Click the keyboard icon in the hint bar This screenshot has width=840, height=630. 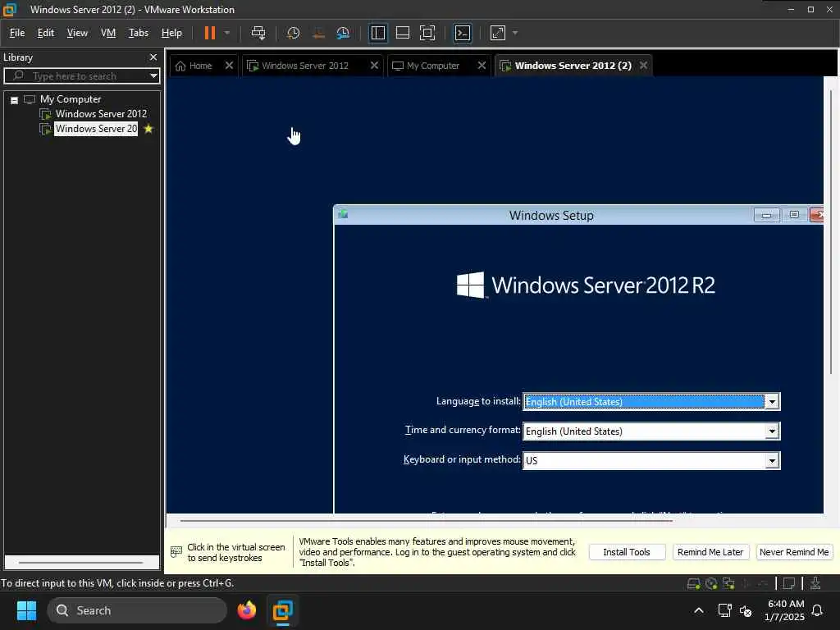pos(176,552)
